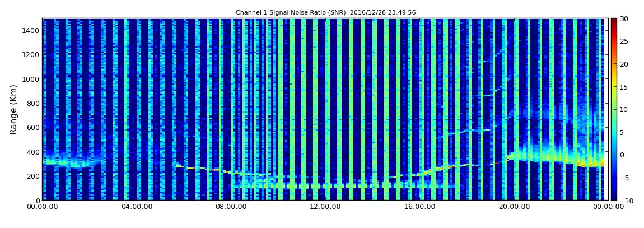Click the 16:00:00 time axis label
This screenshot has width=644, height=228.
pyautogui.click(x=420, y=207)
